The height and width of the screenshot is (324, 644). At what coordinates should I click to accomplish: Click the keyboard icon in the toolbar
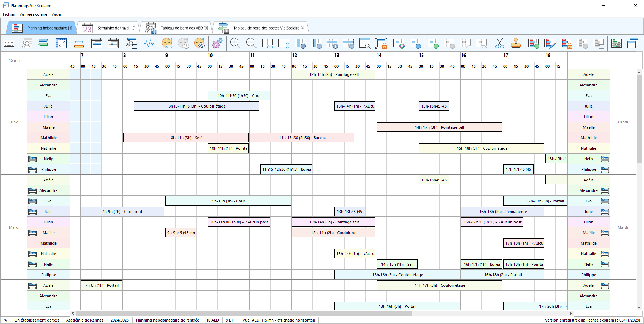9,43
